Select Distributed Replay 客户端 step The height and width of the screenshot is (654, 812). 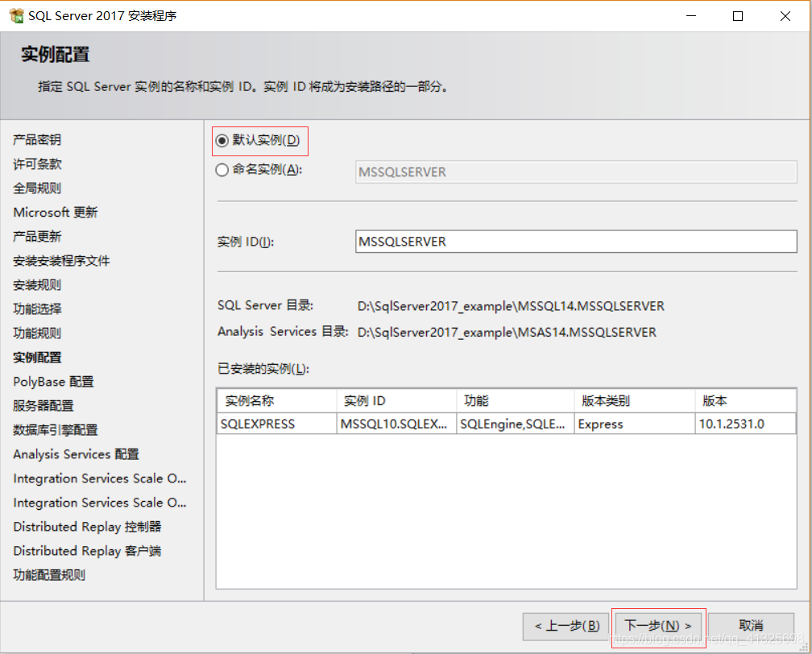tap(87, 550)
